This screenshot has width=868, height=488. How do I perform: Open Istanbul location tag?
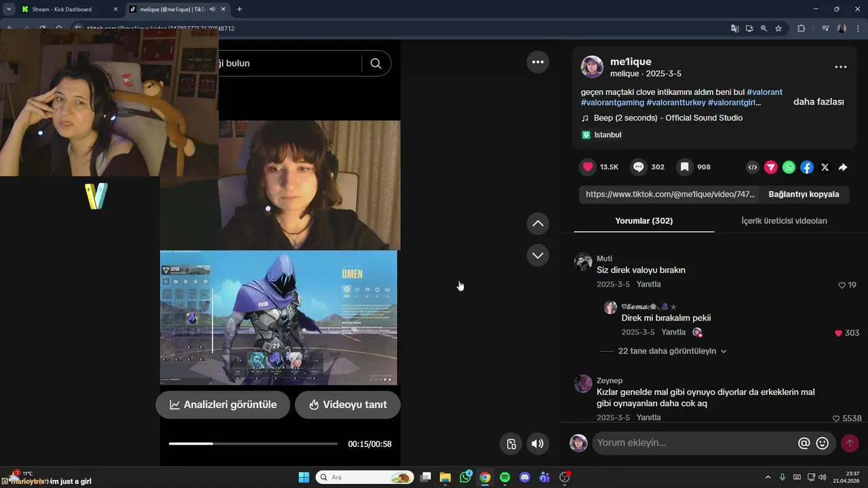click(x=601, y=135)
